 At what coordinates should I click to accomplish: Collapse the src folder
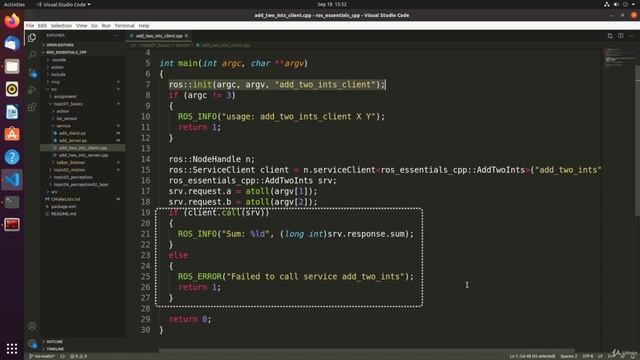point(54,89)
